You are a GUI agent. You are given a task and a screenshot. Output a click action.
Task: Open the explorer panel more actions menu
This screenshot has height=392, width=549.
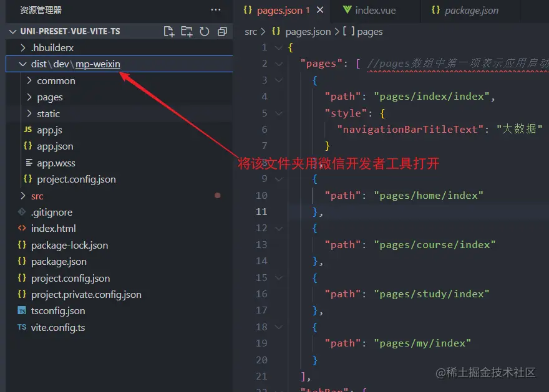tap(216, 10)
